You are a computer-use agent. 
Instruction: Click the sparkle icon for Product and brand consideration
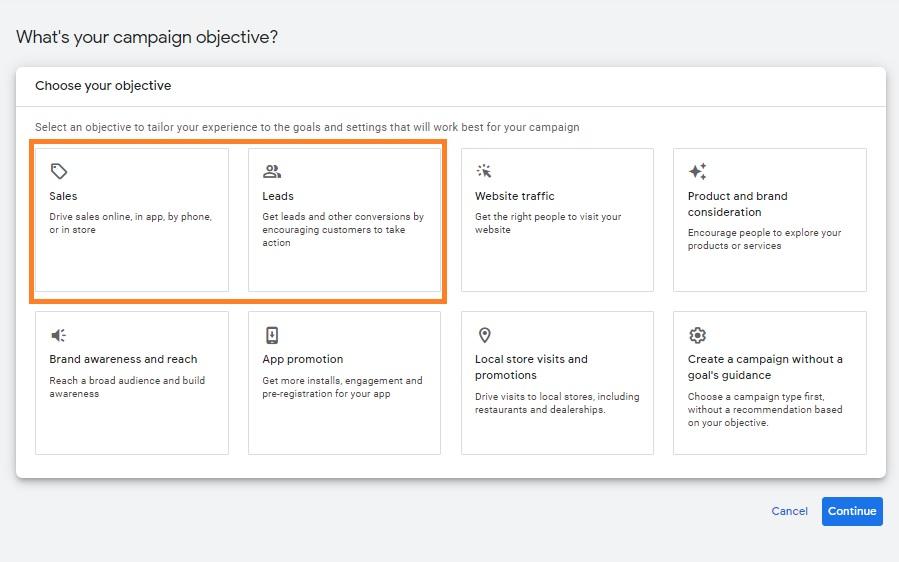tap(697, 171)
